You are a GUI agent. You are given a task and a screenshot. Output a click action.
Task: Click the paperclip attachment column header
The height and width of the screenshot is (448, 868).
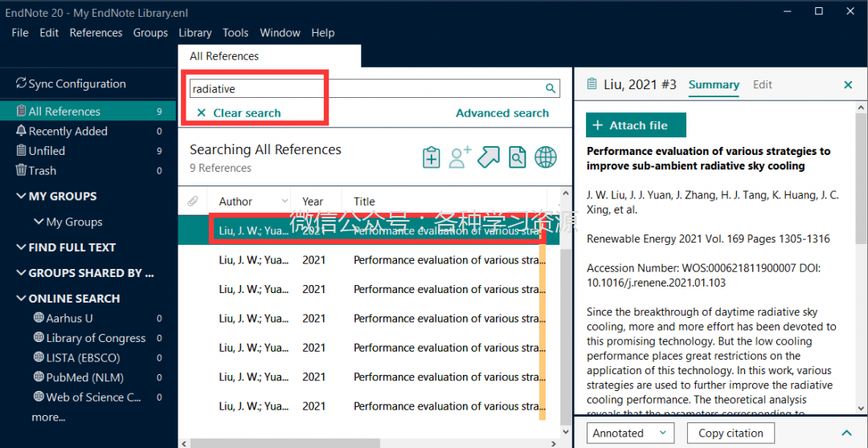[x=192, y=202]
